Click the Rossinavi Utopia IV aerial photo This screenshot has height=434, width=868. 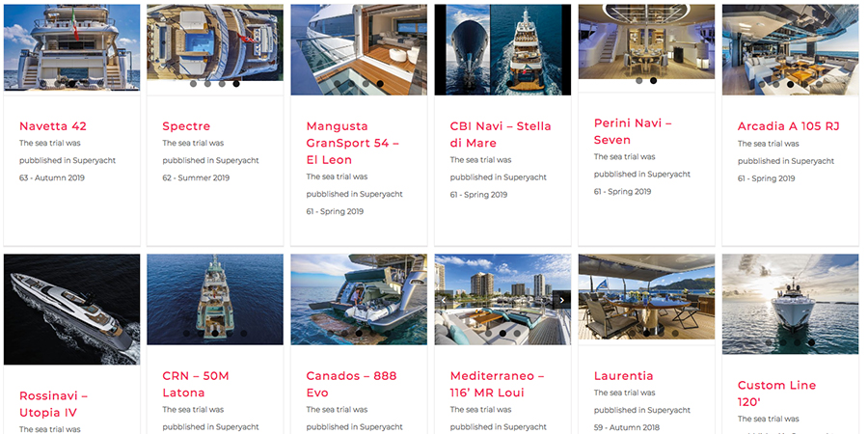72,310
